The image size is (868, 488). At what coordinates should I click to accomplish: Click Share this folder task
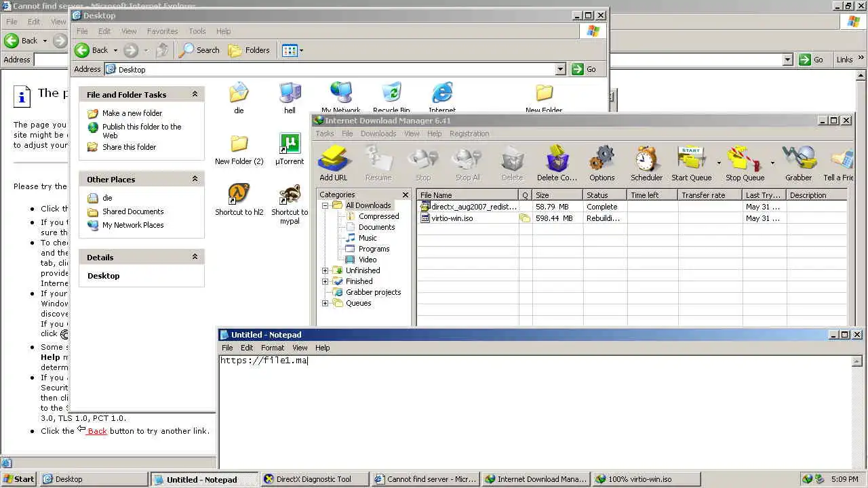129,147
